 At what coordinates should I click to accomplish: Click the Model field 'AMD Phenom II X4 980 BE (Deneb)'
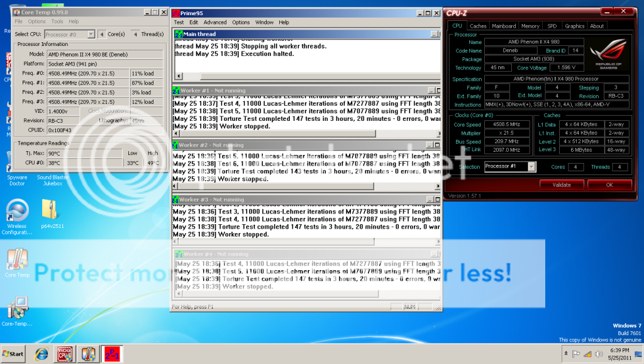105,54
